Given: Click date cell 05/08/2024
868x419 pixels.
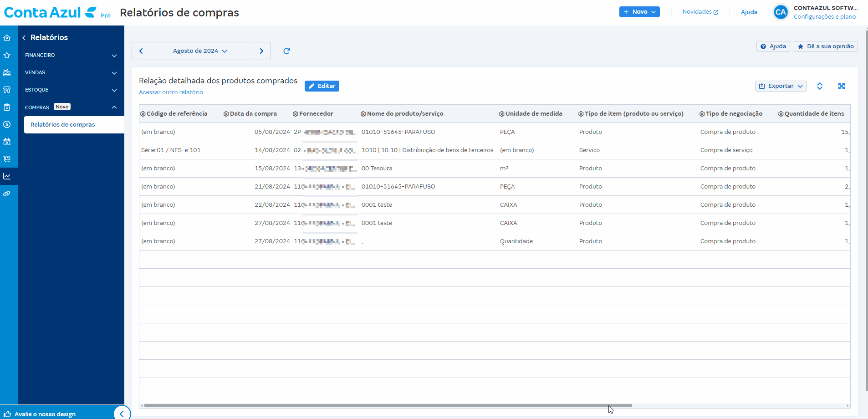Looking at the screenshot, I should (x=272, y=132).
